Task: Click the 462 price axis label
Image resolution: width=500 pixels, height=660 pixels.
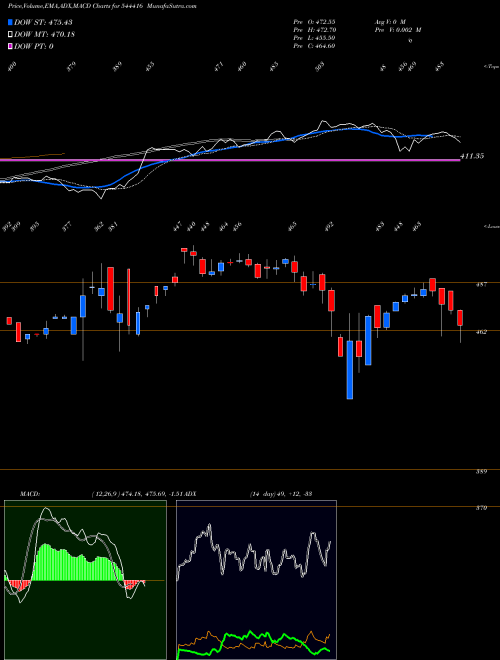Action: pyautogui.click(x=481, y=332)
